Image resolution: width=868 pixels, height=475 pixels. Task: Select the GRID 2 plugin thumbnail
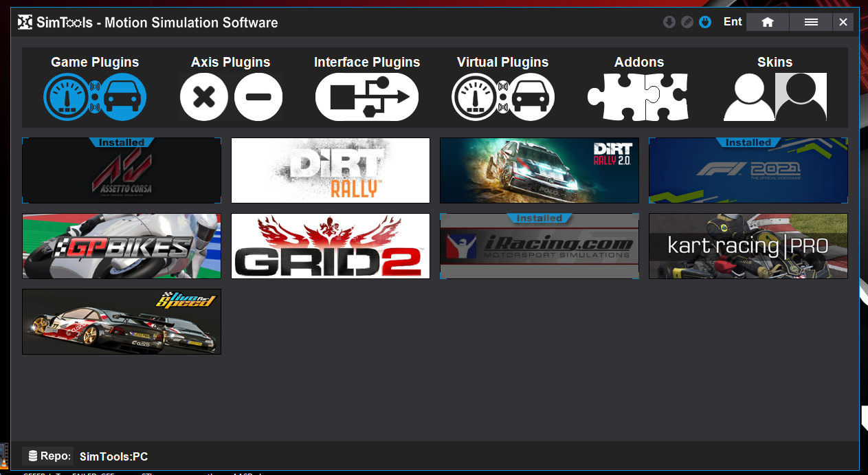(331, 246)
